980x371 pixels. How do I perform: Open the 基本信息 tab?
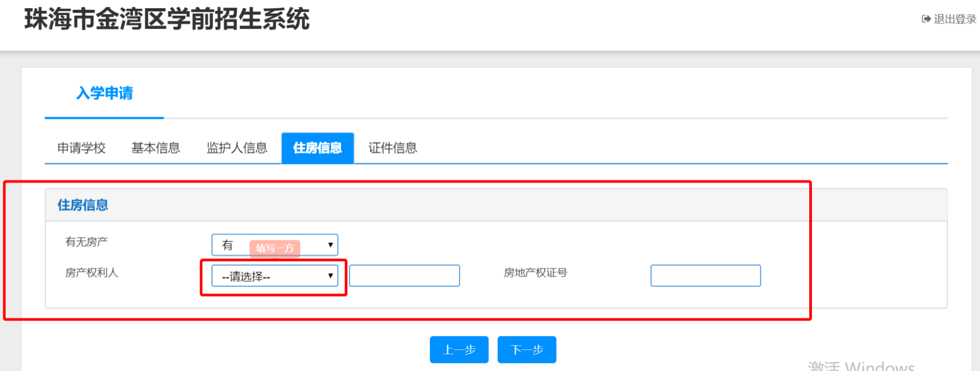coord(156,148)
